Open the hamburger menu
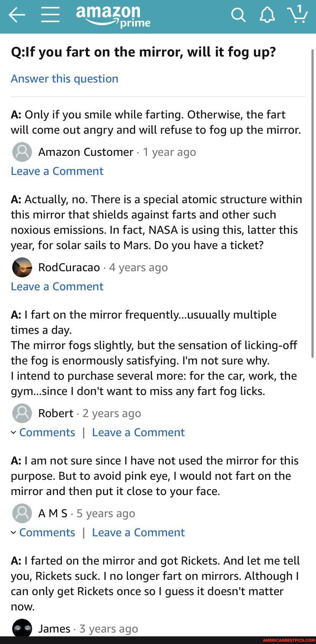 50,15
